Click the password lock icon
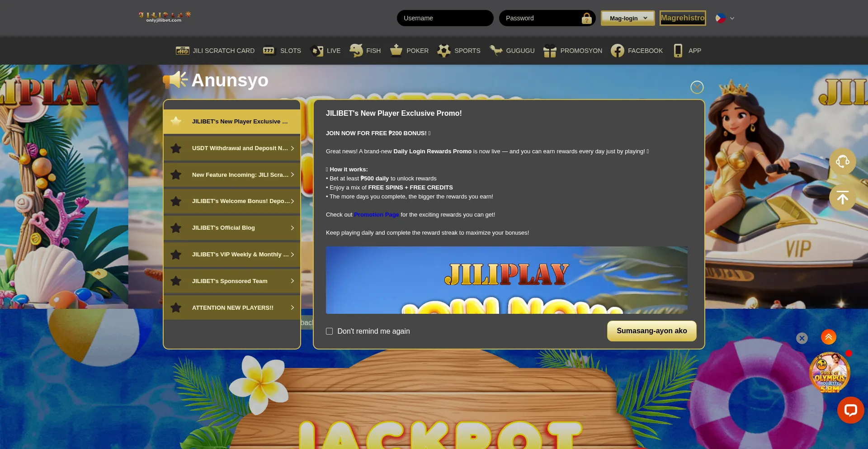 coord(586,18)
